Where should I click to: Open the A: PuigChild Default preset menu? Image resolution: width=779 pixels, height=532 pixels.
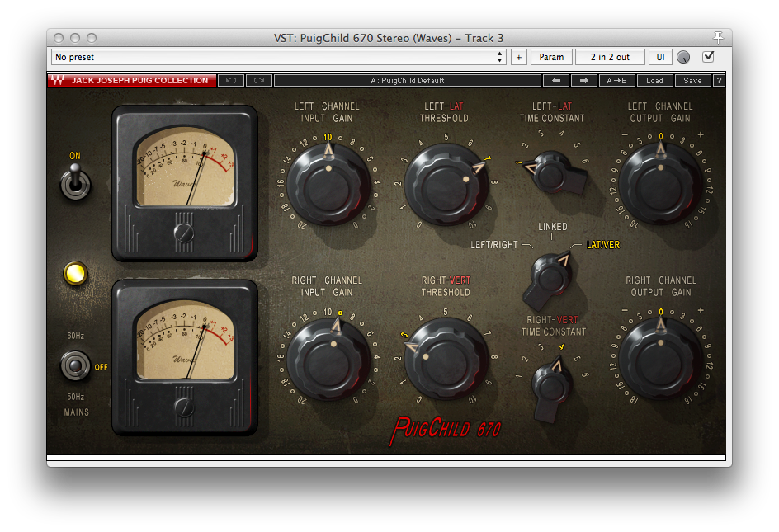(408, 81)
